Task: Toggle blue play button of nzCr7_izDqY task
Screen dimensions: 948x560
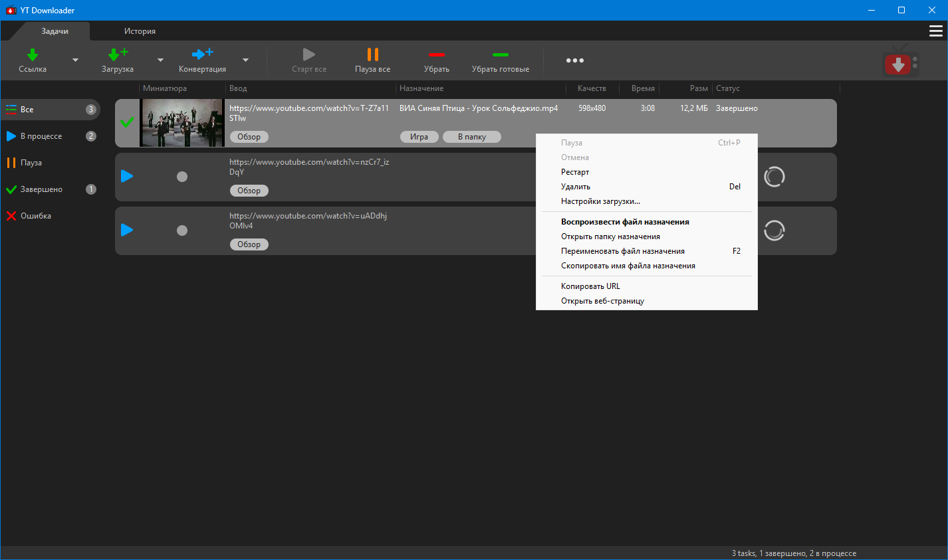Action: 127,176
